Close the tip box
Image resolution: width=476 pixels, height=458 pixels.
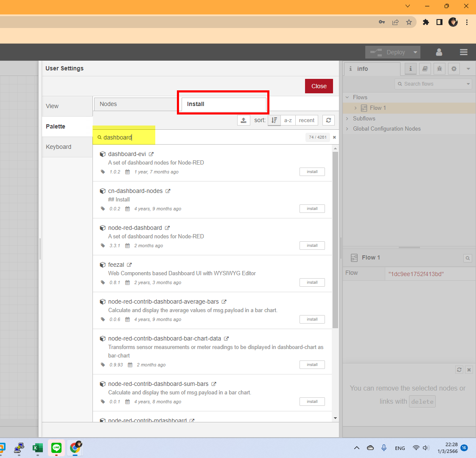tap(469, 370)
